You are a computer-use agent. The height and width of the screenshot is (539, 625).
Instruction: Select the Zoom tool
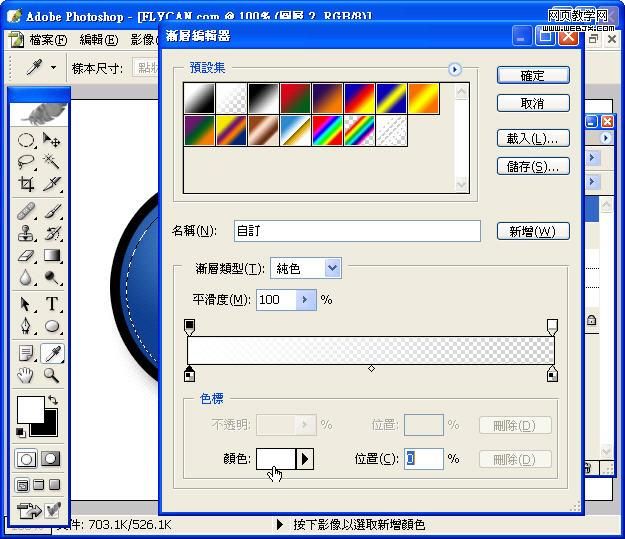click(x=51, y=375)
